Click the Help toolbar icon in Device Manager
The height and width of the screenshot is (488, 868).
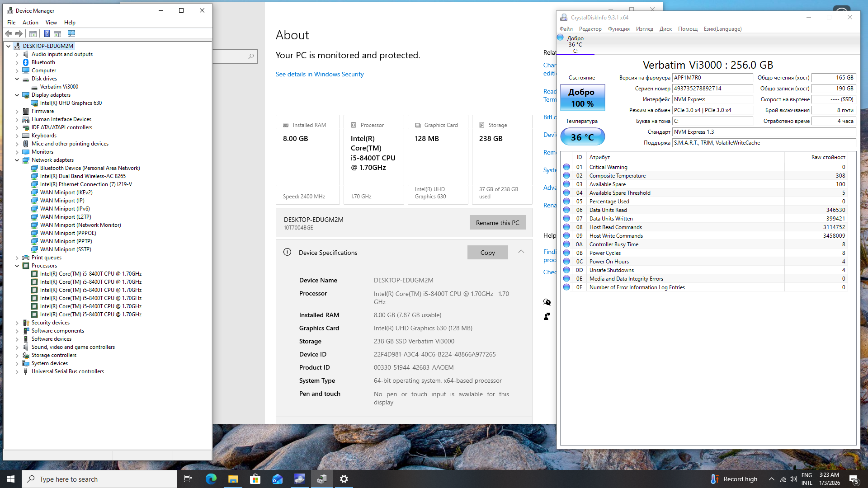pos(47,33)
